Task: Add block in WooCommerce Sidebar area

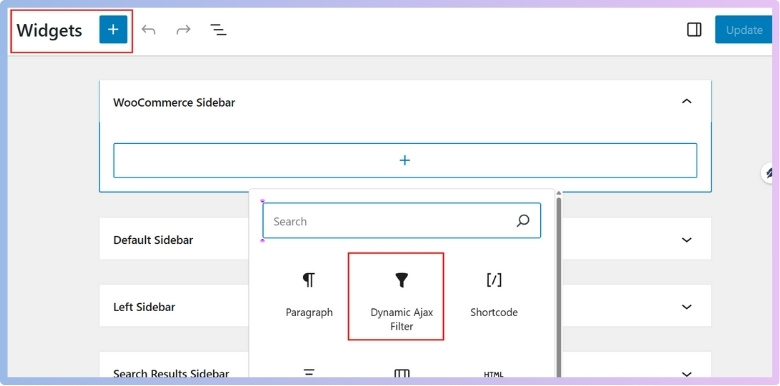Action: coord(405,160)
